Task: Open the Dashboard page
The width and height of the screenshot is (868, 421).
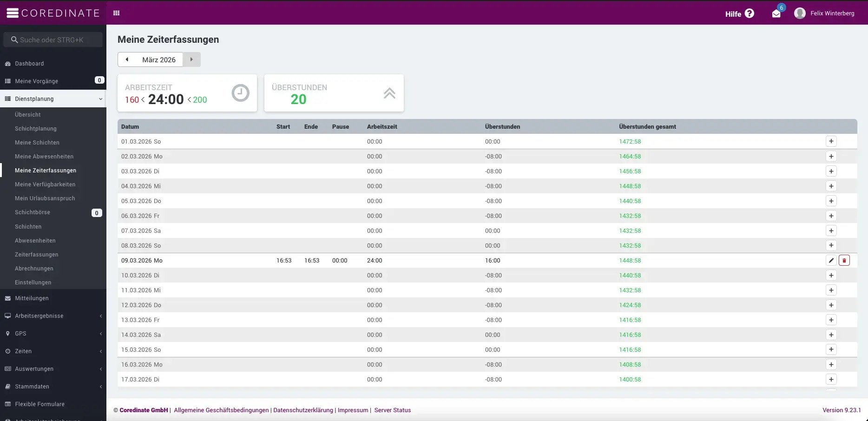Action: click(29, 64)
